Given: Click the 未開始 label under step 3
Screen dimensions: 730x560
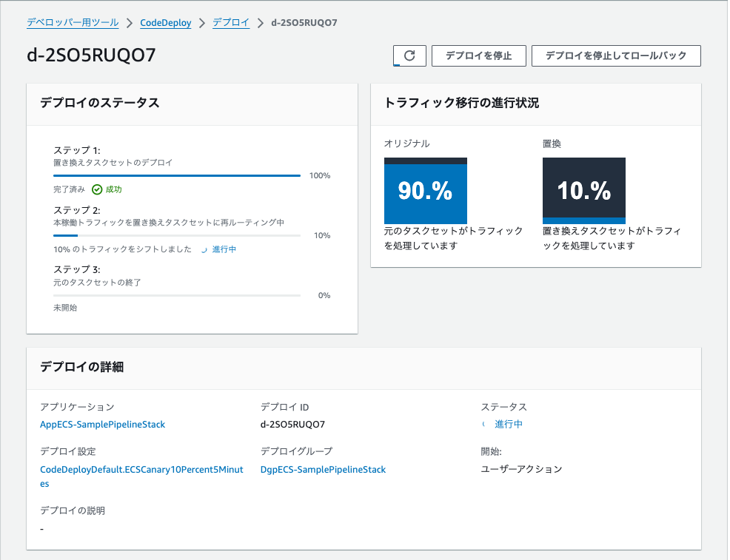Looking at the screenshot, I should click(x=65, y=308).
